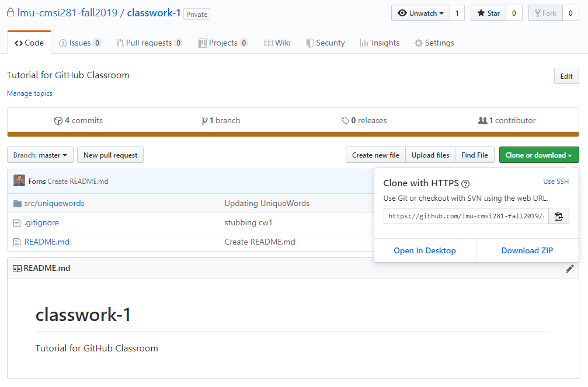The image size is (588, 387).
Task: Open the 'Updating UniqueWords' commit message
Action: coord(267,203)
